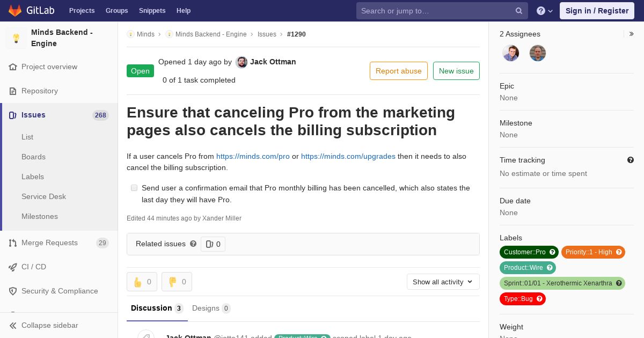The width and height of the screenshot is (644, 338).
Task: Click the second assignee avatar
Action: point(538,53)
